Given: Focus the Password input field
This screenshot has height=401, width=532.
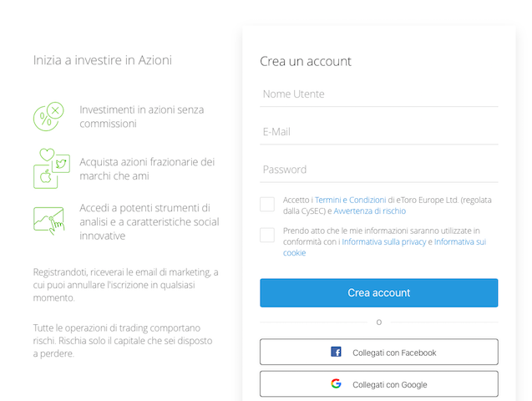Looking at the screenshot, I should (379, 170).
